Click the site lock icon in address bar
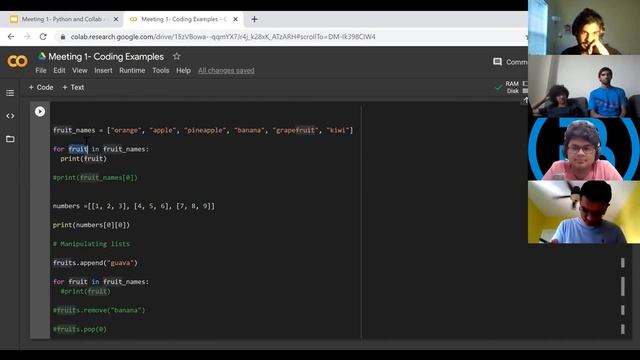640x360 pixels. click(62, 37)
